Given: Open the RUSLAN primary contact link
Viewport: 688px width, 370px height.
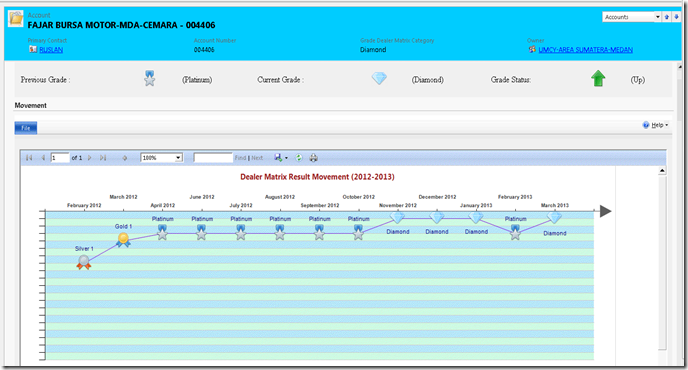Looking at the screenshot, I should click(51, 50).
